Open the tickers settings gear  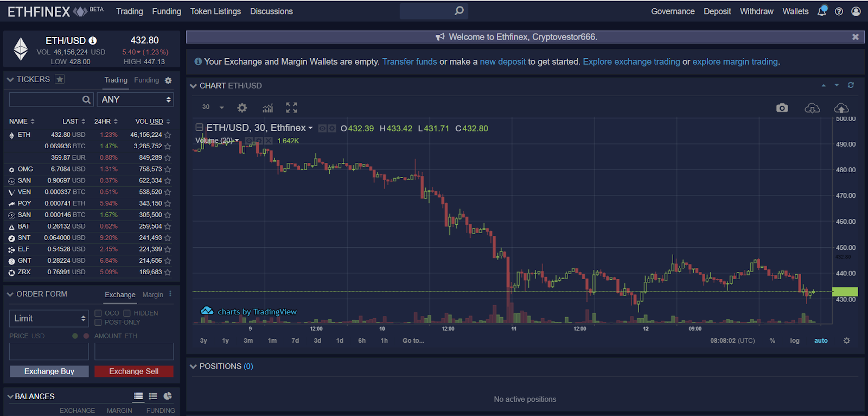pos(168,80)
